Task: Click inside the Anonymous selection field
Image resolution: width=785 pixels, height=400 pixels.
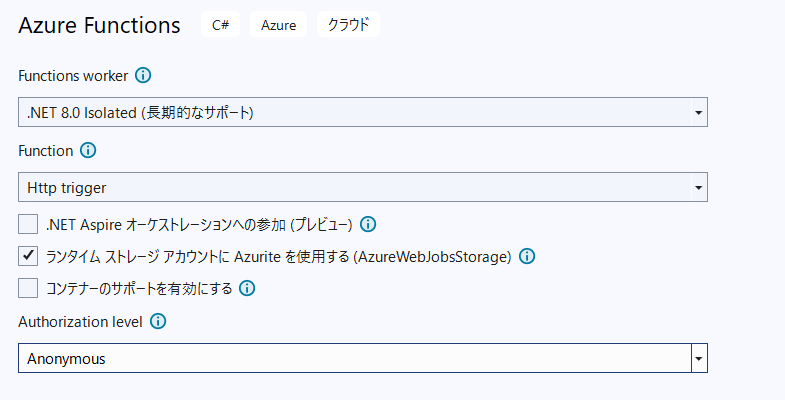Action: [x=354, y=358]
